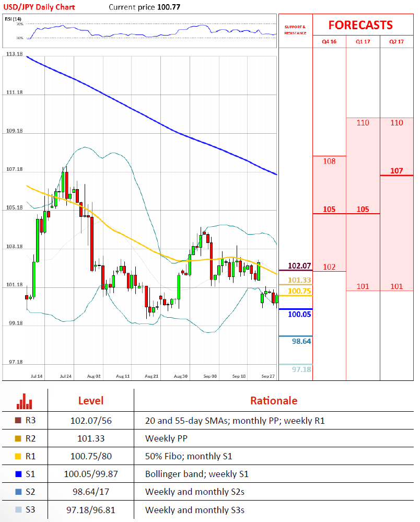
Task: Click the R3 row label
Action: 30,421
